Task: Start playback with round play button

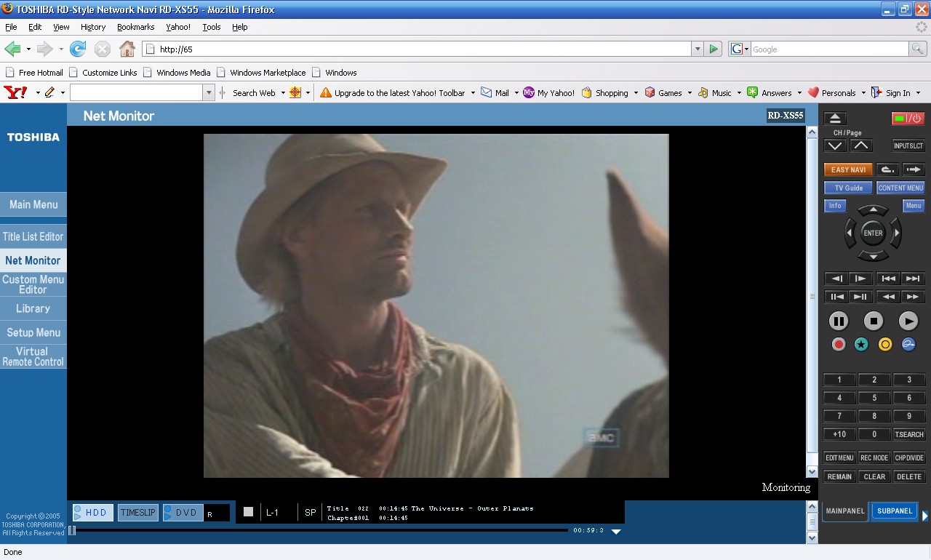Action: [x=908, y=321]
